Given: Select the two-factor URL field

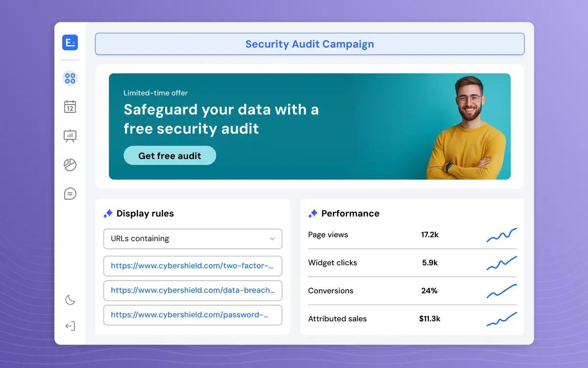Looking at the screenshot, I should (x=193, y=266).
